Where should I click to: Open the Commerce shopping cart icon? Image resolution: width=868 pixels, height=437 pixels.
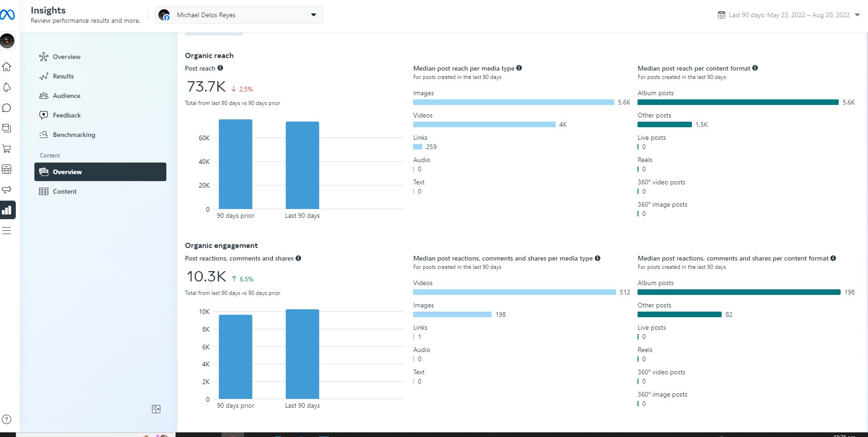[x=7, y=149]
